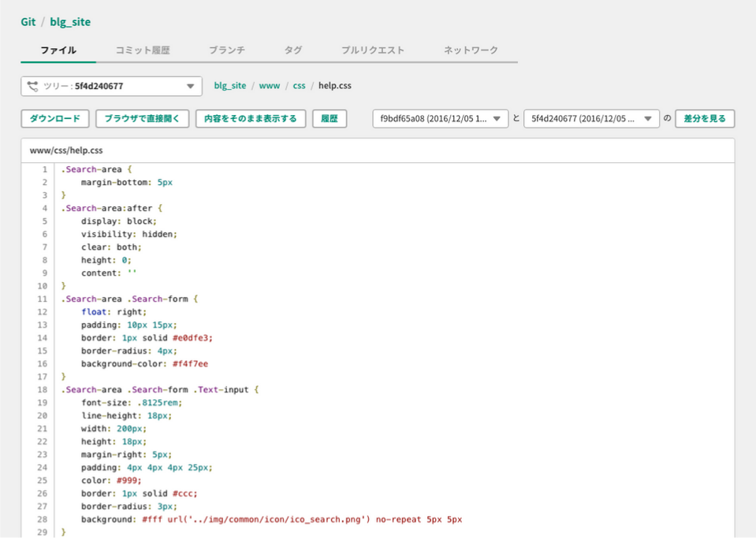Open the ブランチ tab
This screenshot has height=538, width=756.
coord(227,50)
